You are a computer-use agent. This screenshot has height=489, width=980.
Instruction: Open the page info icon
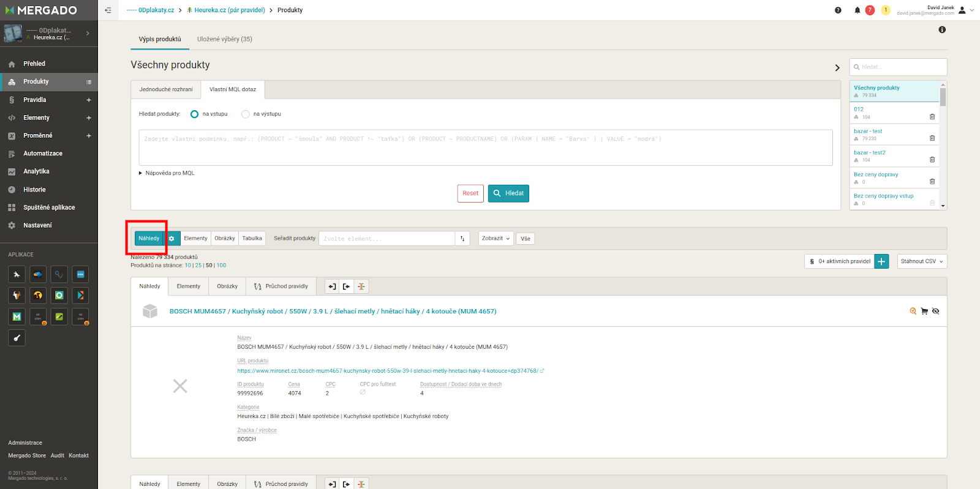pos(942,29)
